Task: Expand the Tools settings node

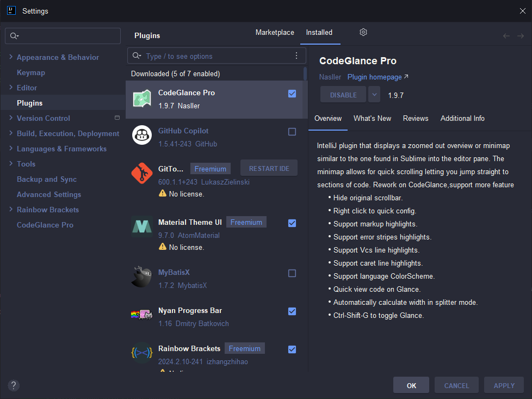Action: [11, 163]
